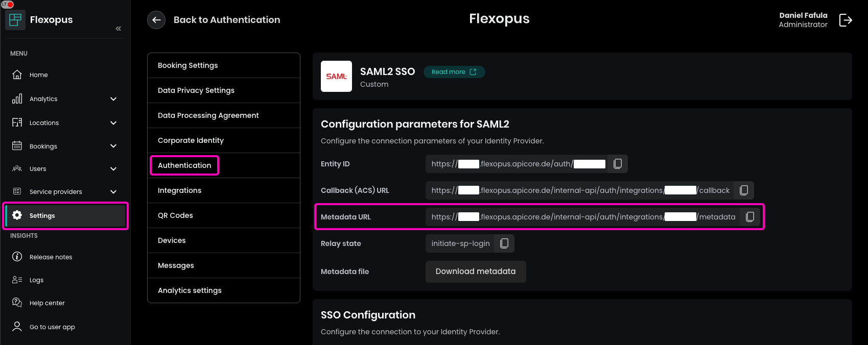
Task: Click the Flexopus logo icon
Action: pyautogui.click(x=15, y=20)
